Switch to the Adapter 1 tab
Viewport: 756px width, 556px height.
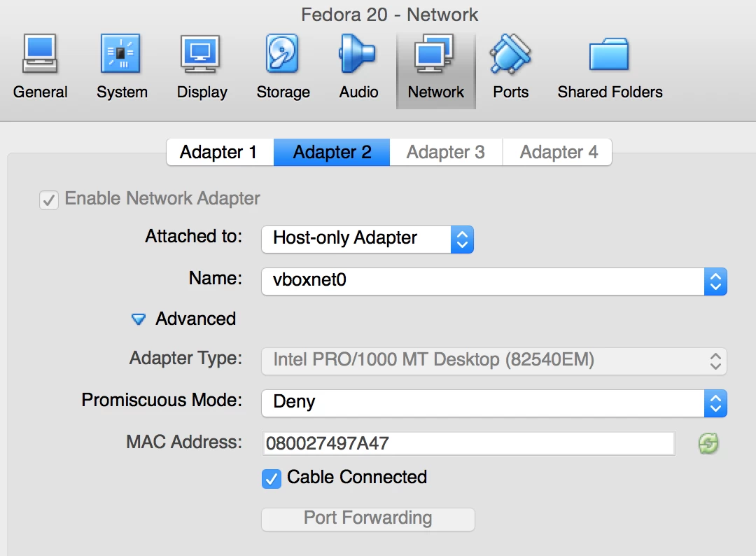click(x=220, y=153)
